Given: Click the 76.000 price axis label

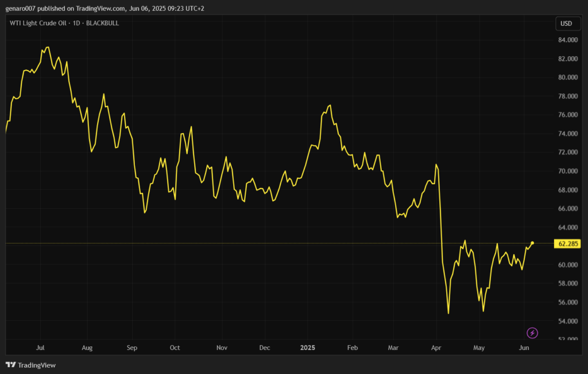Looking at the screenshot, I should [567, 115].
